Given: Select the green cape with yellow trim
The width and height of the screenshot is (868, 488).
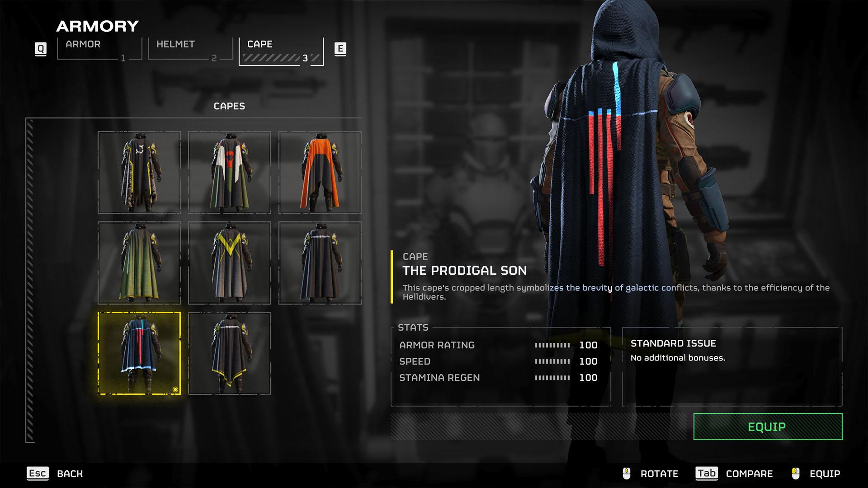Looking at the screenshot, I should (x=138, y=261).
